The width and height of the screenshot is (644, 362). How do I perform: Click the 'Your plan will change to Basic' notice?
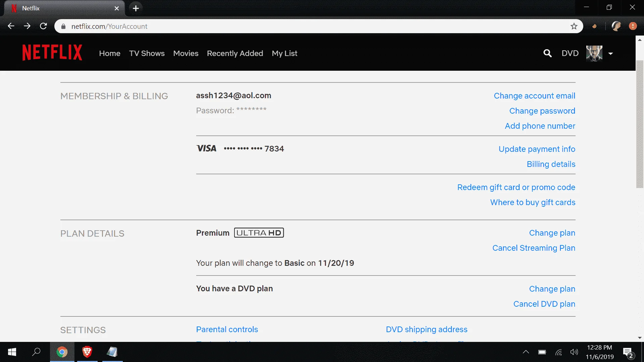pos(275,263)
